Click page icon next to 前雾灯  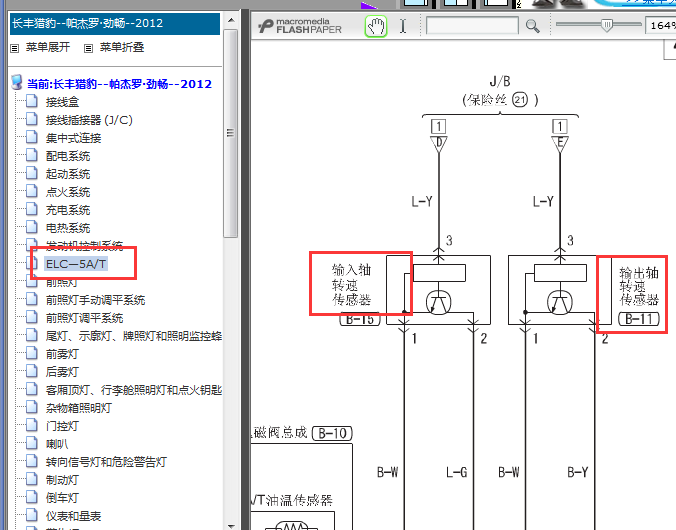pyautogui.click(x=31, y=353)
